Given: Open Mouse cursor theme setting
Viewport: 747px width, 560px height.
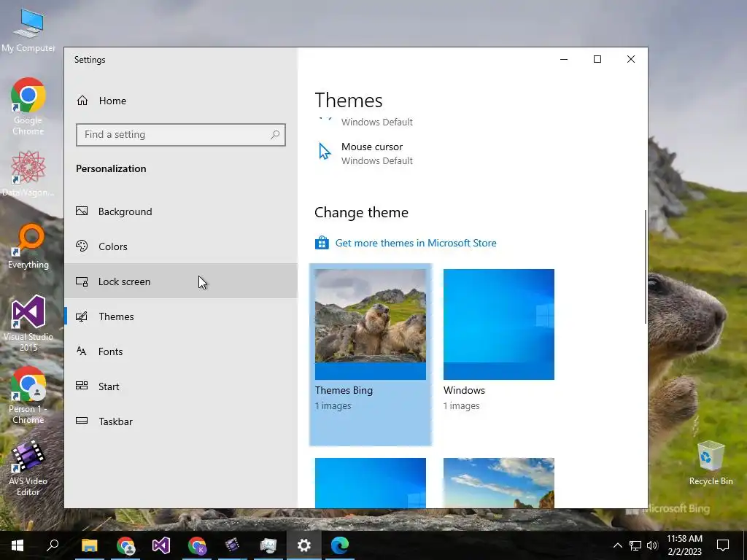Looking at the screenshot, I should pos(365,153).
